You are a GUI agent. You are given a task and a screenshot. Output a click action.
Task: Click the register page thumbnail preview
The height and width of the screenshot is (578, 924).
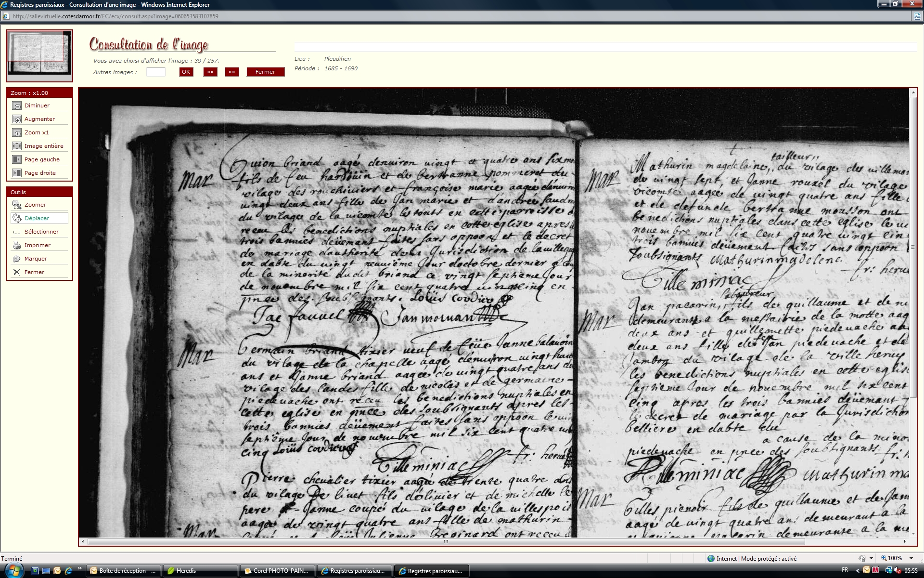[x=39, y=54]
